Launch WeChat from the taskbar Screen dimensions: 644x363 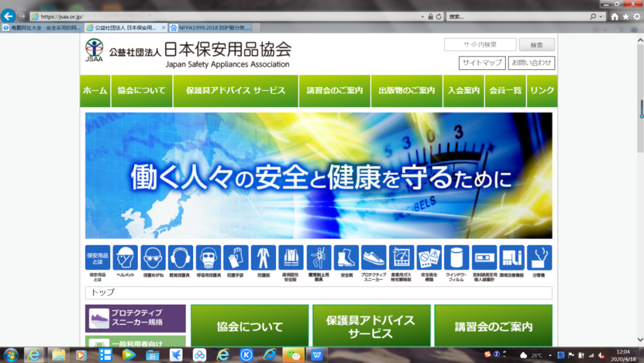(x=293, y=355)
